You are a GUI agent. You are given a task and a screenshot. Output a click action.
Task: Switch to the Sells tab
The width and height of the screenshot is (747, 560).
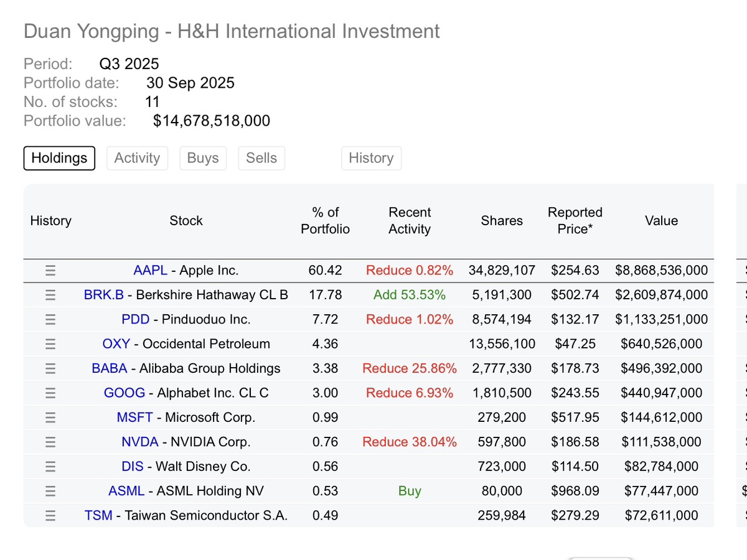tap(261, 158)
